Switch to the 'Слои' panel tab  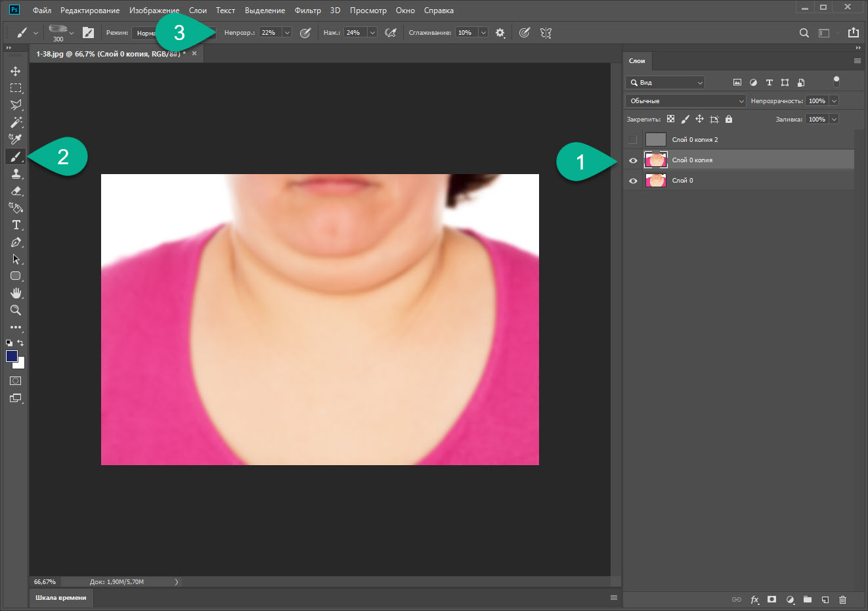coord(637,60)
